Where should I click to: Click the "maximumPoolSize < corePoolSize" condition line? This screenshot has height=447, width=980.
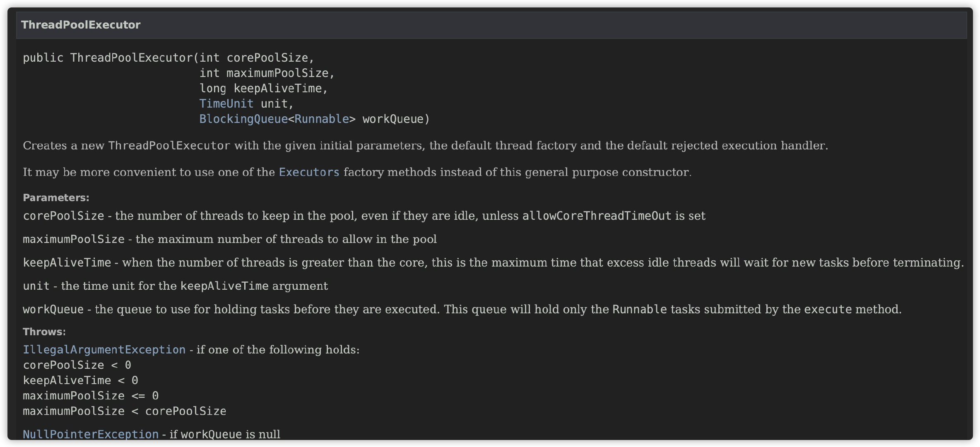point(124,411)
